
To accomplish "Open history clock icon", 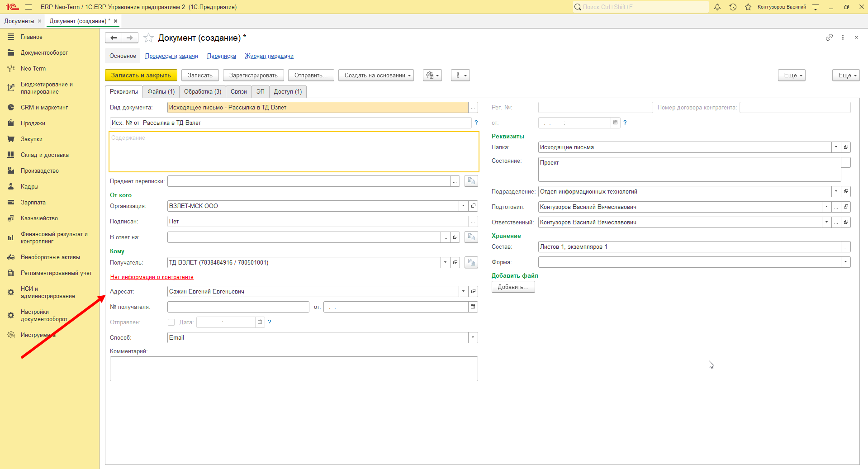I will pyautogui.click(x=733, y=7).
